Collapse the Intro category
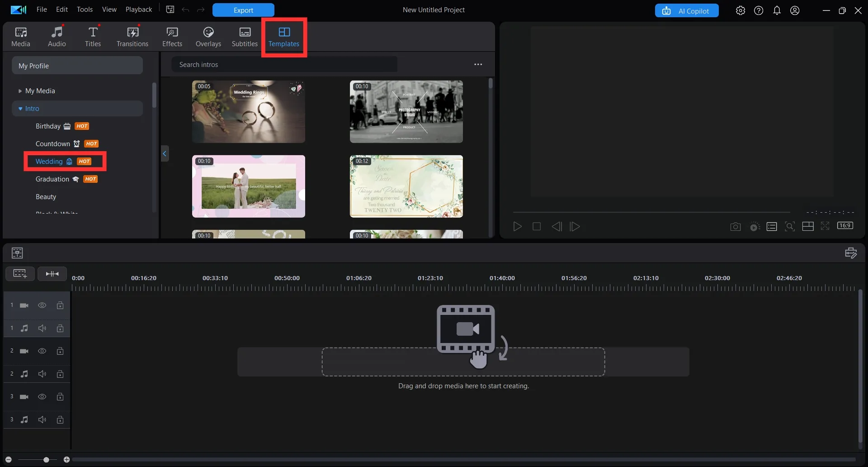Viewport: 868px width, 467px height. 20,109
